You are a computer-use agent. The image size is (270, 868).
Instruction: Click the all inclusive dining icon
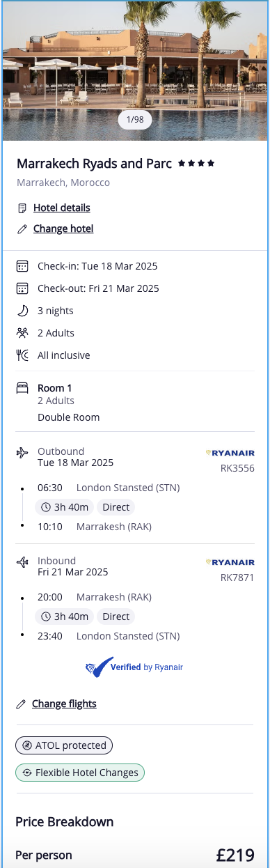point(22,355)
